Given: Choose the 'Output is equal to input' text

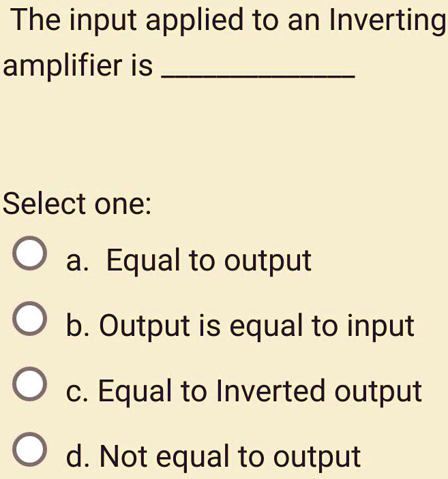Looking at the screenshot, I should tap(256, 326).
